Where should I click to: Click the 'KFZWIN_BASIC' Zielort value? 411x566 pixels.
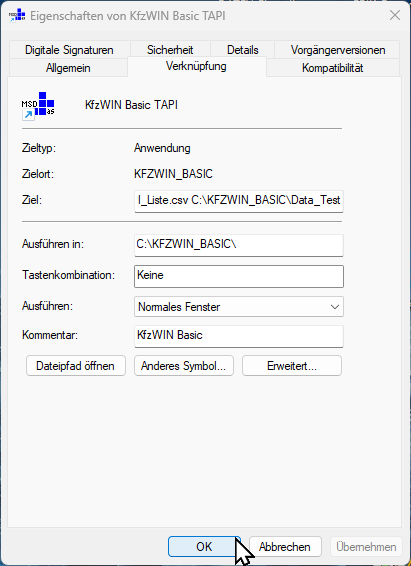coord(174,174)
